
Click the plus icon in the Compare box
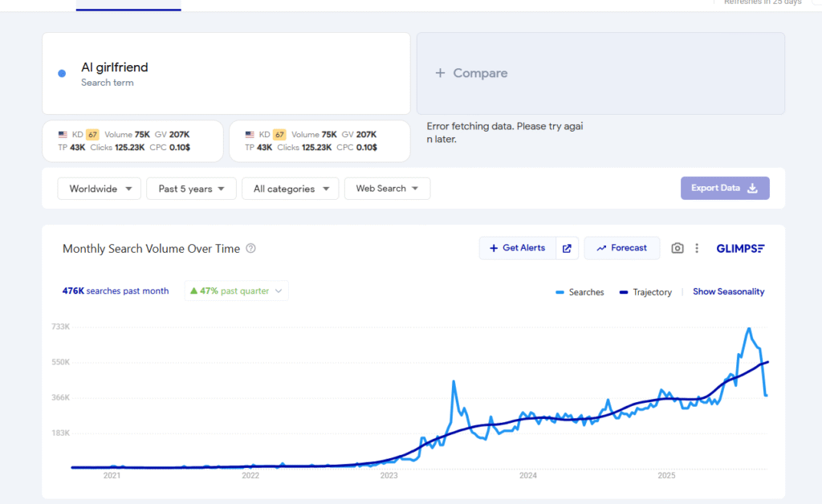[x=440, y=73]
